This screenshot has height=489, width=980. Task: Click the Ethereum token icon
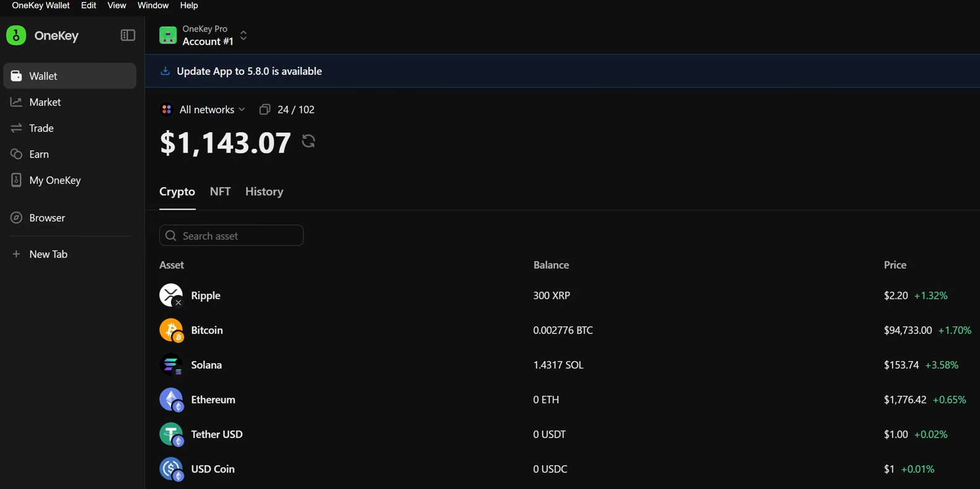pos(171,399)
